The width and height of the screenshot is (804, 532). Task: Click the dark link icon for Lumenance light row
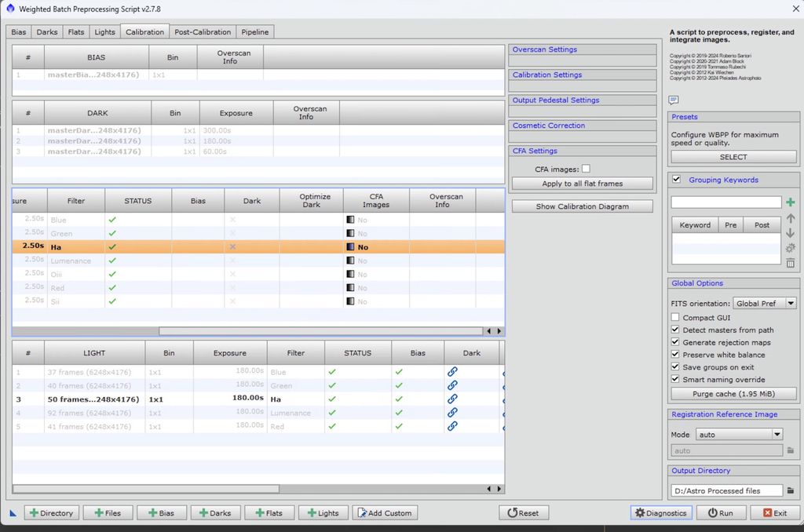(x=452, y=413)
